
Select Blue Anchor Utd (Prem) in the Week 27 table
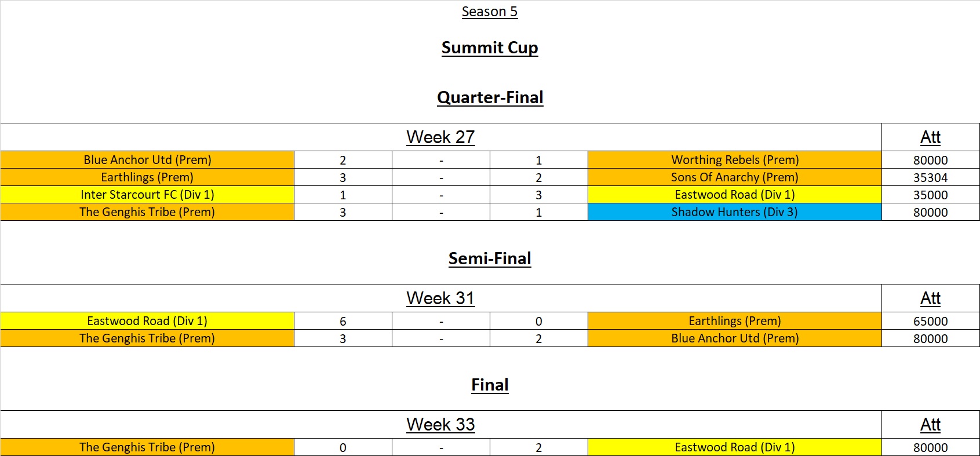coord(147,160)
